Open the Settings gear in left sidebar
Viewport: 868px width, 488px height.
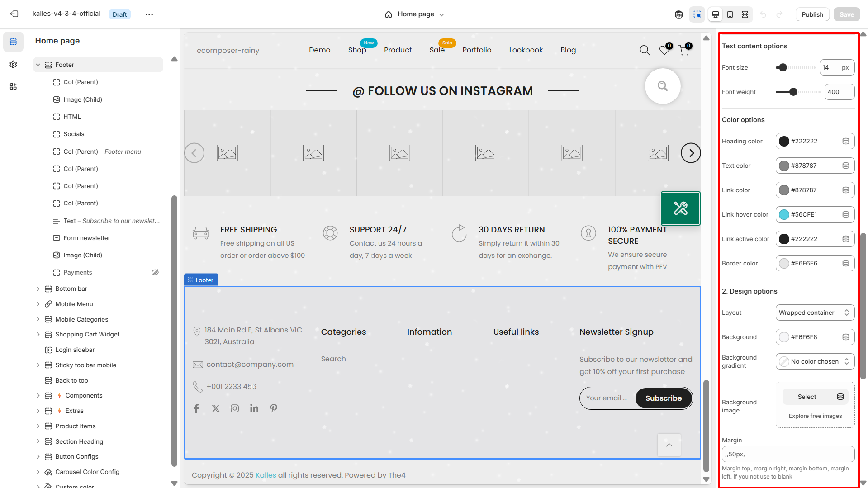pos(13,64)
